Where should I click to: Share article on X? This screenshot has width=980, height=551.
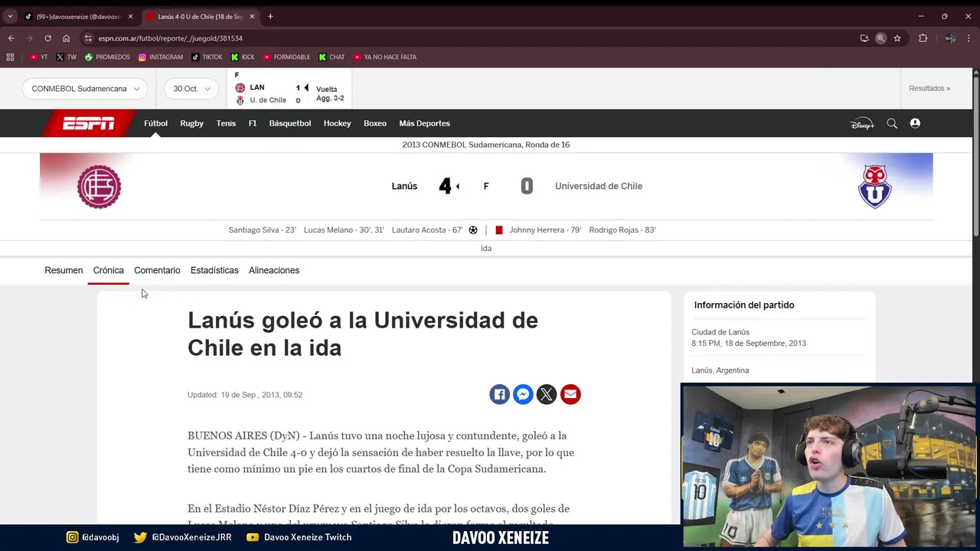(x=547, y=394)
